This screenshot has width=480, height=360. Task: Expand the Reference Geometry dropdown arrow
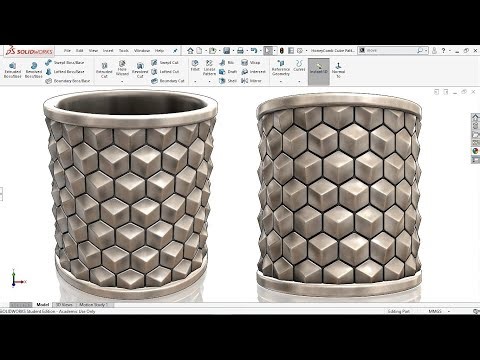point(281,81)
